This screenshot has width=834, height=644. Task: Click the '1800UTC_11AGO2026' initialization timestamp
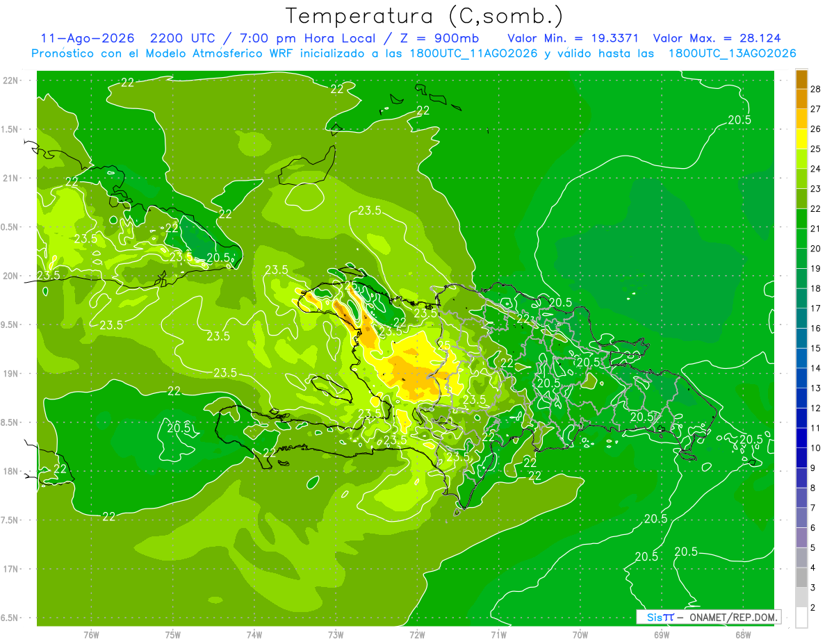(473, 53)
